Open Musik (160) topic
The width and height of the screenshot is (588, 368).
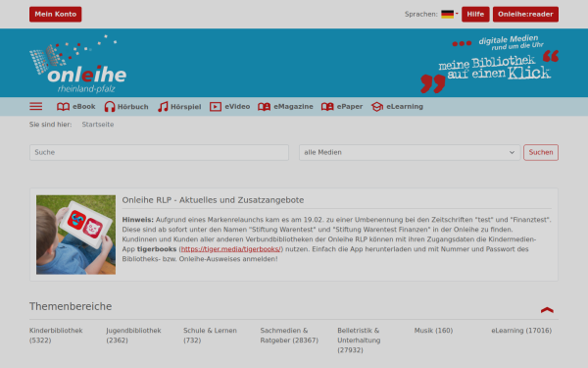coord(433,331)
